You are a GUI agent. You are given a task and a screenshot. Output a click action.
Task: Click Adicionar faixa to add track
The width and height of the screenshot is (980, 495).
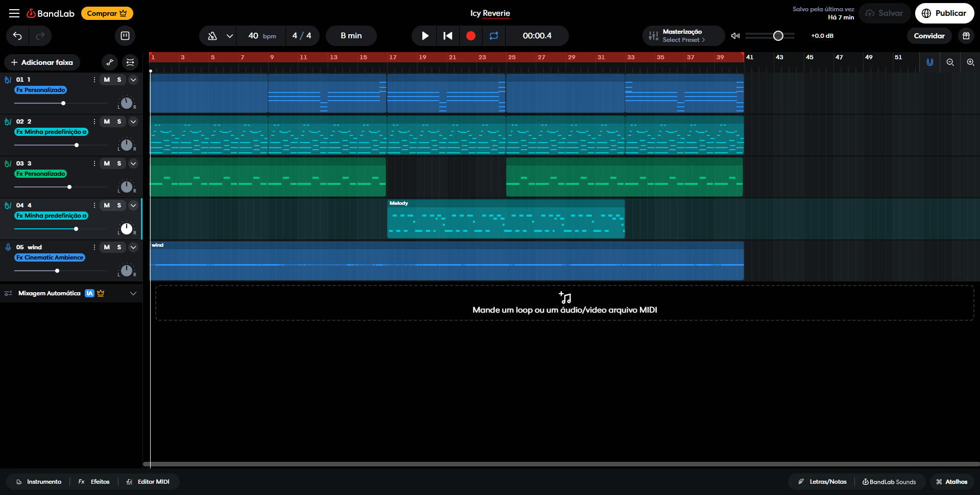(42, 62)
